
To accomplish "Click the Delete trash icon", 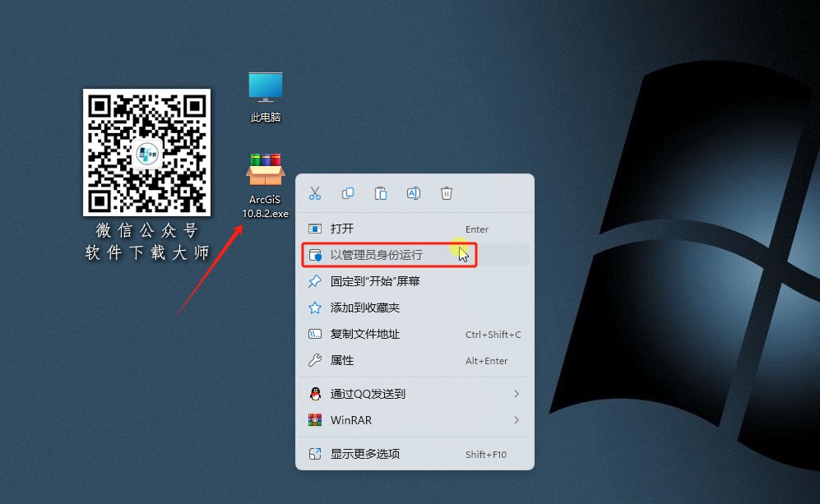I will (x=447, y=192).
